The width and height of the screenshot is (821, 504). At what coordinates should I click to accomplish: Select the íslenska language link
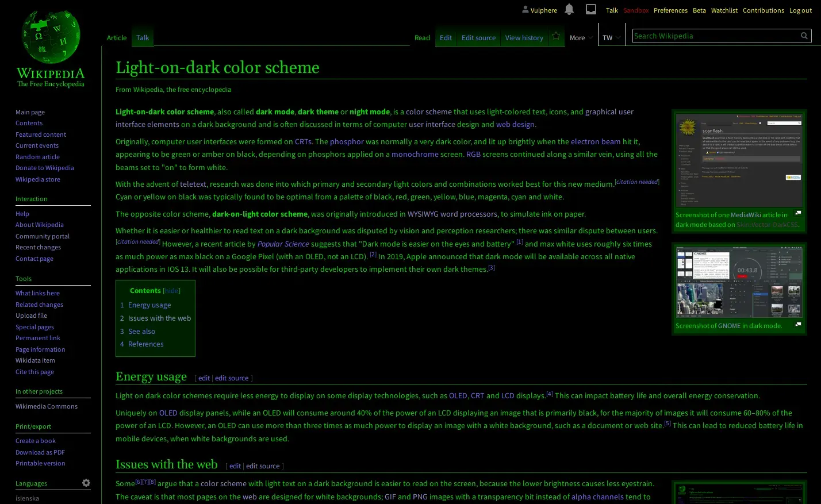click(27, 498)
